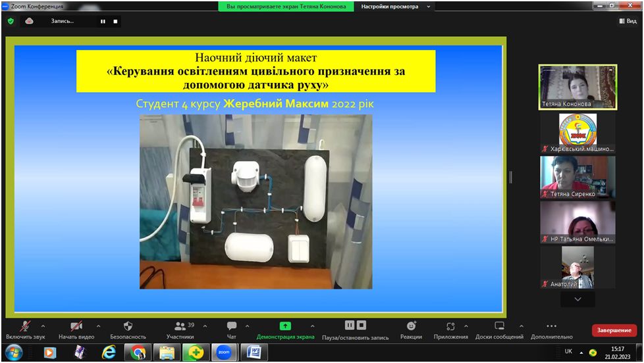The height and width of the screenshot is (363, 644).
Task: Show more participants with down chevron
Action: (577, 299)
